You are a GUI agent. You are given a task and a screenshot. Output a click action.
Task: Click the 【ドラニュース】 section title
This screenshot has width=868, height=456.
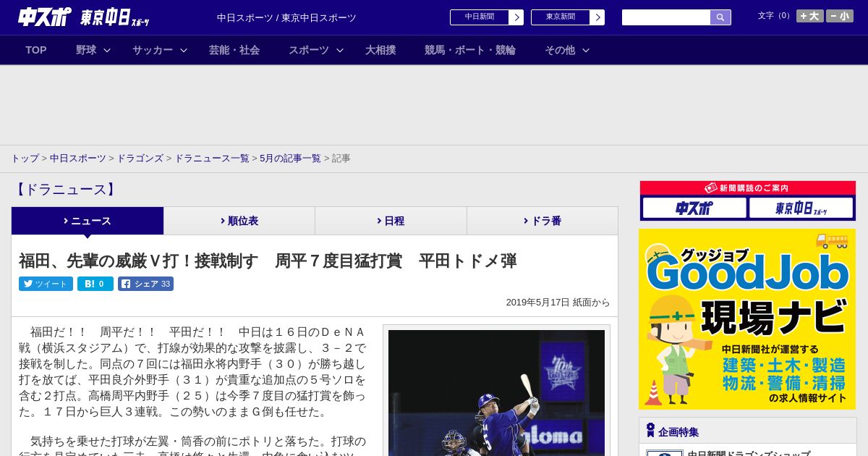(65, 190)
